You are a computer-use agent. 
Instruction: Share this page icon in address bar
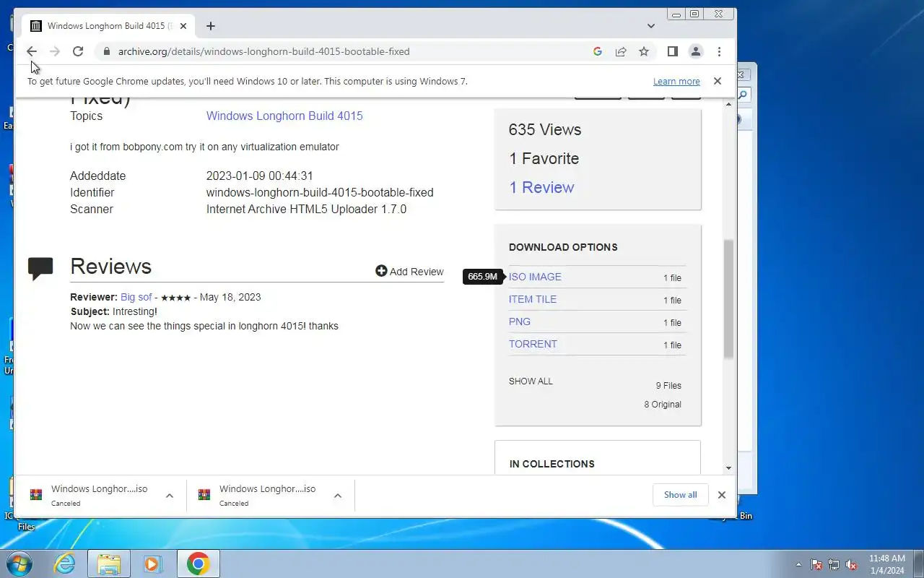(x=621, y=51)
